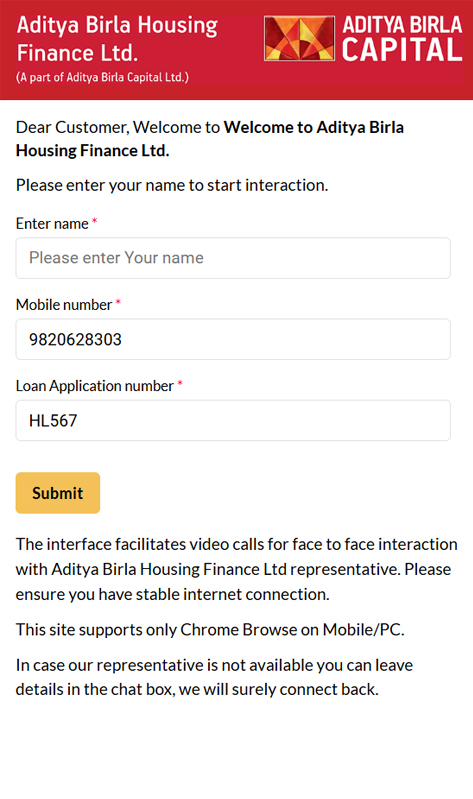473x799 pixels.
Task: Click the paragraph about video calls interface
Action: [236, 569]
